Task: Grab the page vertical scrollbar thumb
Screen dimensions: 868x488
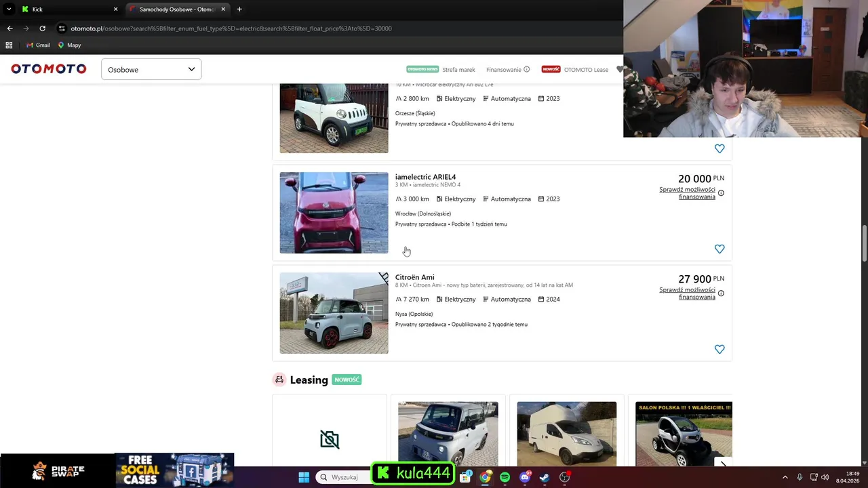Action: pyautogui.click(x=864, y=244)
